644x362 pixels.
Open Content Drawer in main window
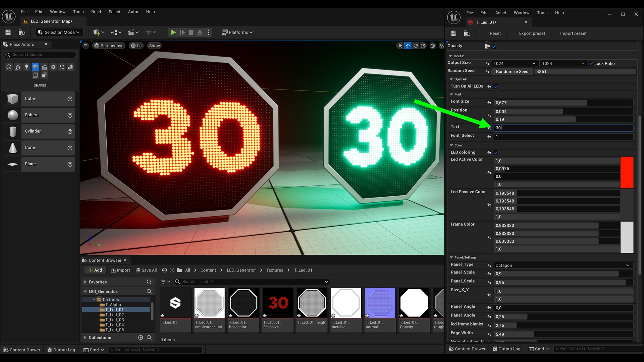(22, 350)
